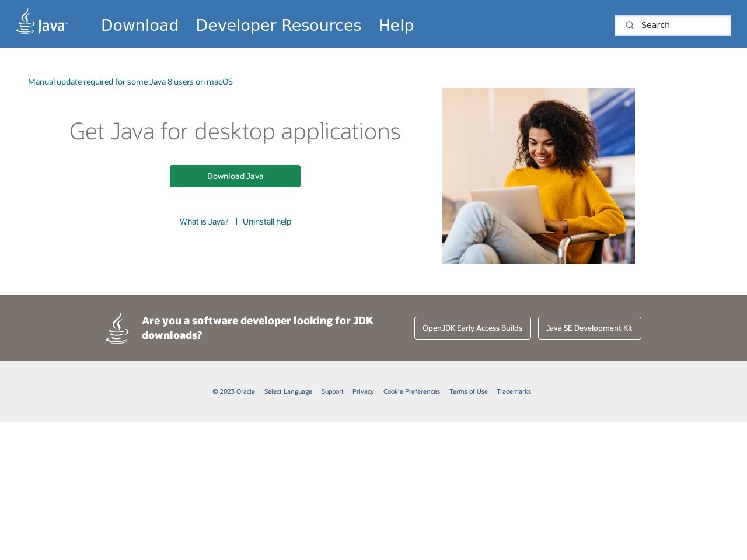The height and width of the screenshot is (560, 747).
Task: Click the search magnifier icon
Action: (629, 25)
